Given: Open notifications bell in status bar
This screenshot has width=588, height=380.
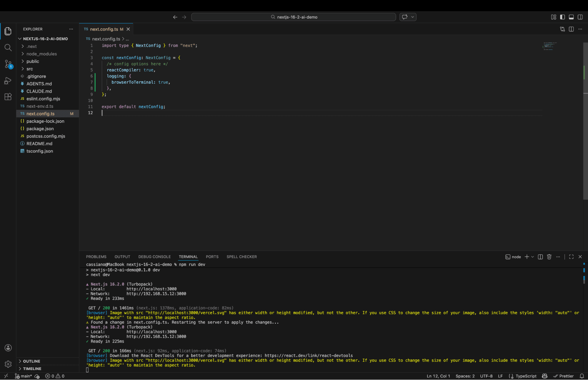Looking at the screenshot, I should click(x=582, y=376).
